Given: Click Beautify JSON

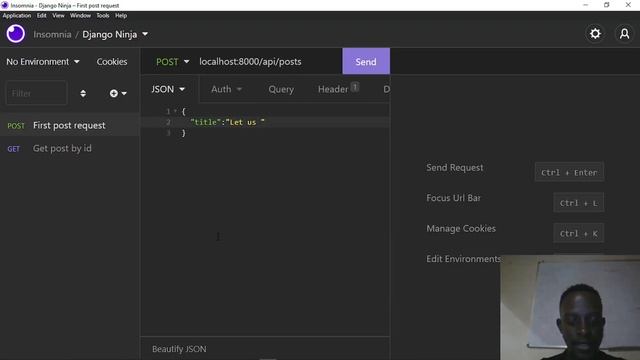Looking at the screenshot, I should (179, 349).
